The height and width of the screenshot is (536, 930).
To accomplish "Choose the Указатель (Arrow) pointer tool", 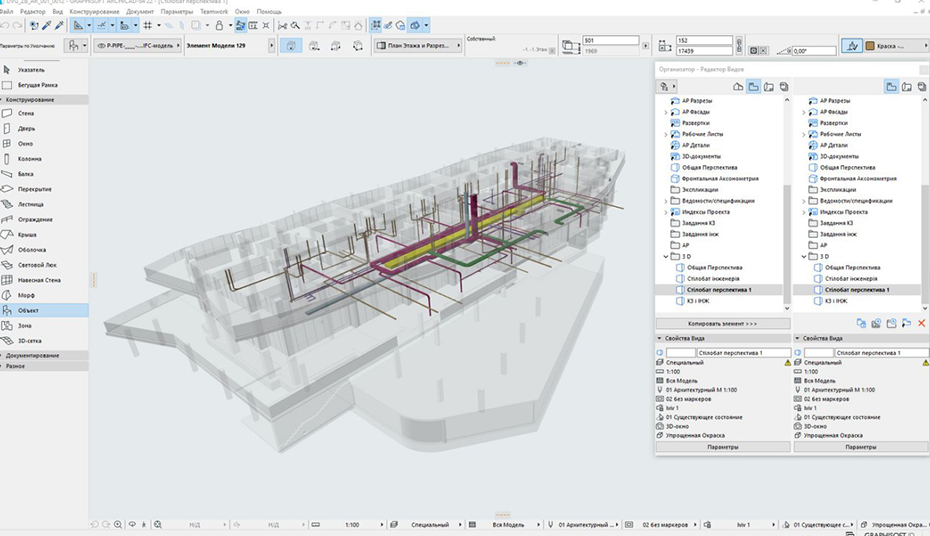I will 30,69.
